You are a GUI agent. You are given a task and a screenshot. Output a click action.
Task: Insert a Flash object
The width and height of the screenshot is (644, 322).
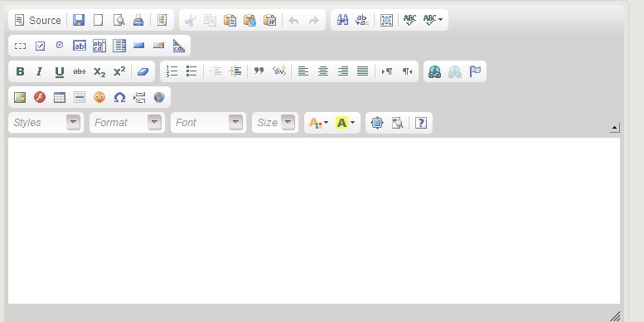[40, 97]
